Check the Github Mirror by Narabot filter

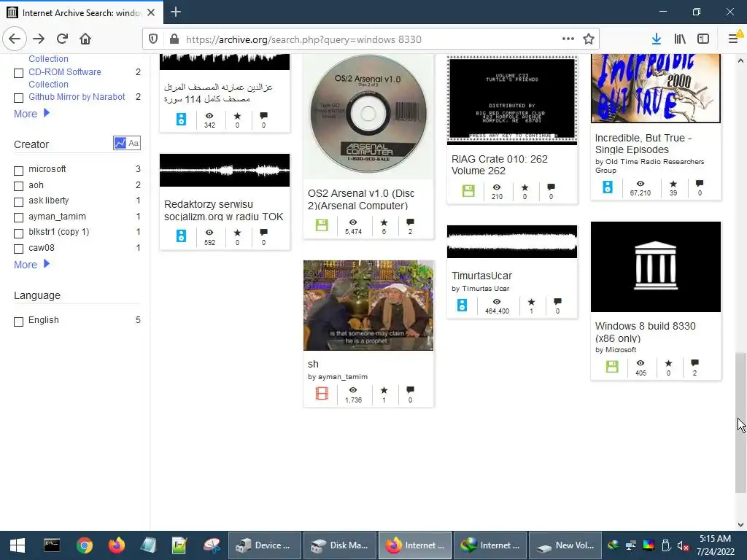coord(18,98)
